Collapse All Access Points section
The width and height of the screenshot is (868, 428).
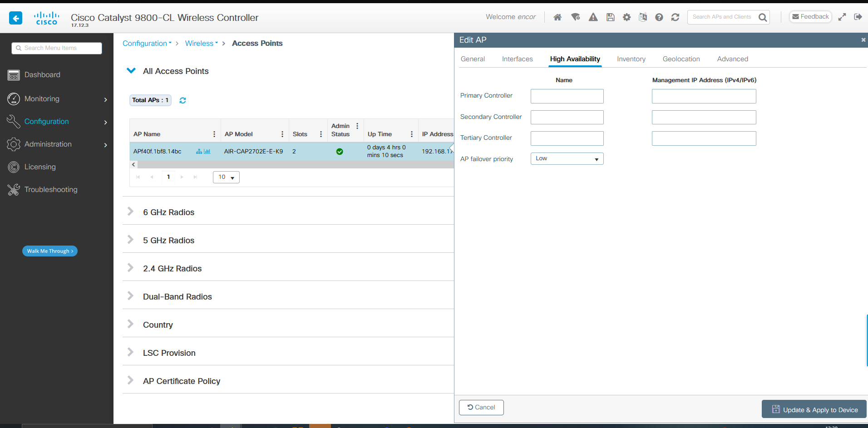coord(131,71)
